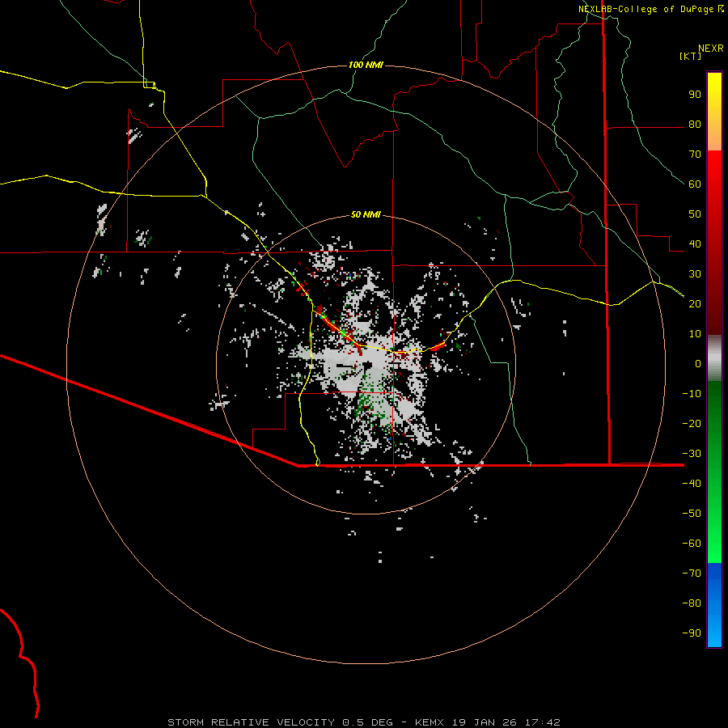Image resolution: width=728 pixels, height=728 pixels.
Task: Click the "17:42" timestamp
Action: point(543,722)
